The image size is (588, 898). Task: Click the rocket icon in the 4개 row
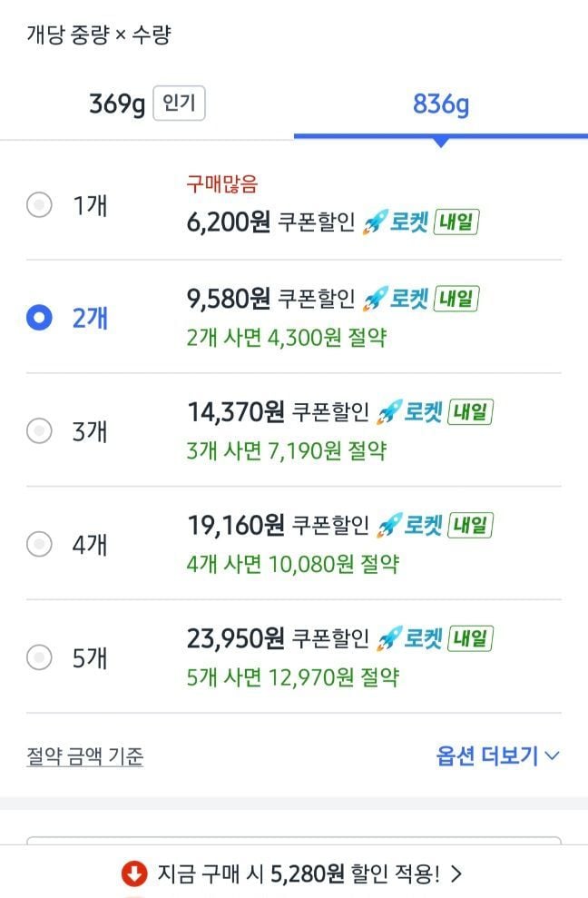(x=388, y=525)
